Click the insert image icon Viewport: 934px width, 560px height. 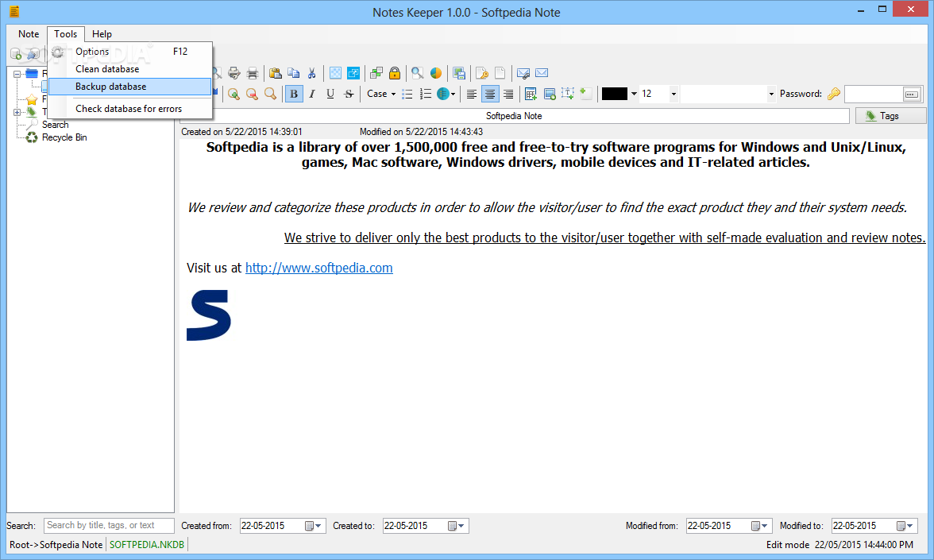[550, 94]
